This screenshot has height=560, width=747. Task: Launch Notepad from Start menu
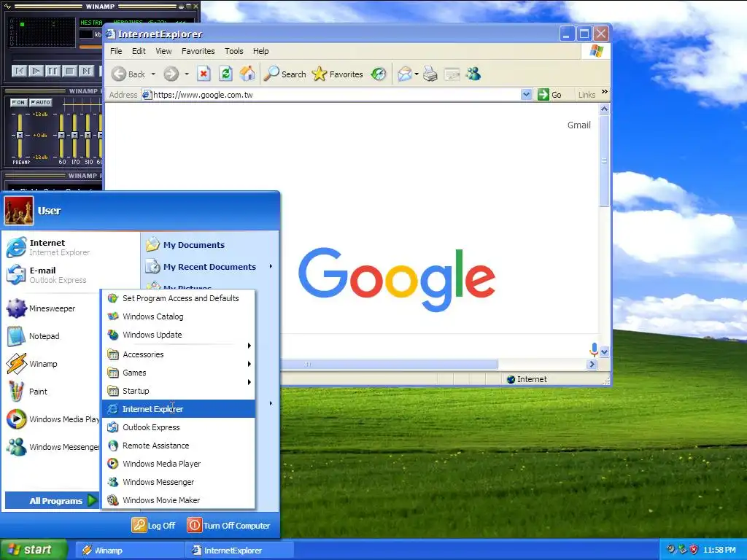coord(34,335)
